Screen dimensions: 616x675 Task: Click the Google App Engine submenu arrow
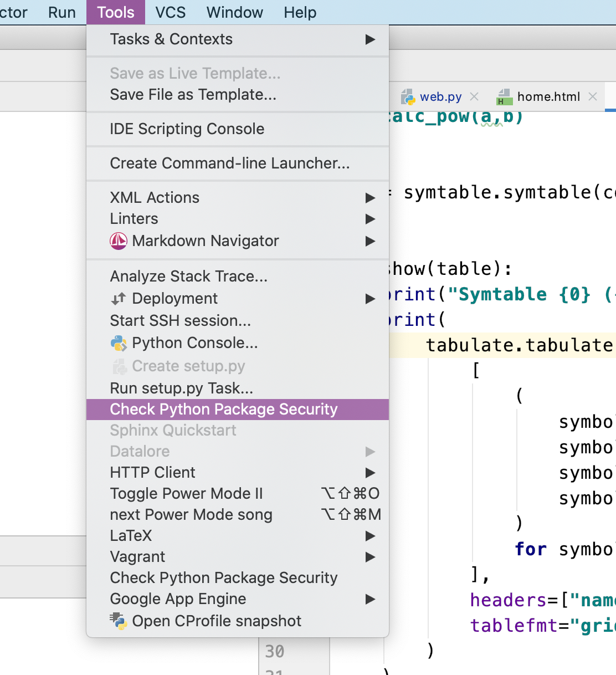coord(370,599)
